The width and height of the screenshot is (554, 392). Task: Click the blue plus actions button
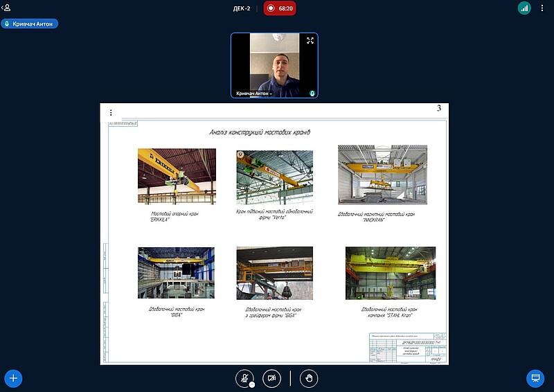pos(13,378)
